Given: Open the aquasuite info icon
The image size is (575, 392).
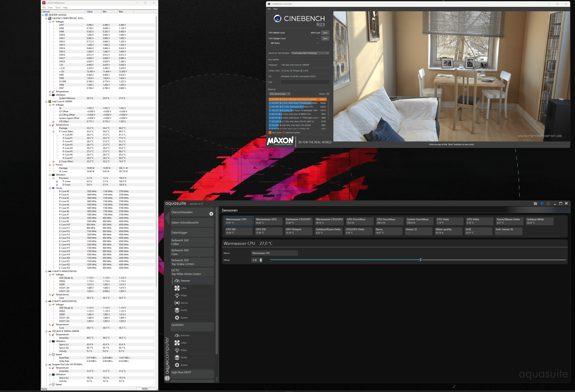Looking at the screenshot, I should tap(548, 204).
